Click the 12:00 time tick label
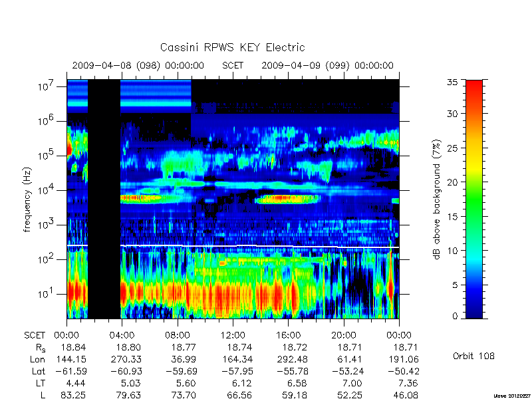Image resolution: width=532 pixels, height=399 pixels. click(233, 335)
